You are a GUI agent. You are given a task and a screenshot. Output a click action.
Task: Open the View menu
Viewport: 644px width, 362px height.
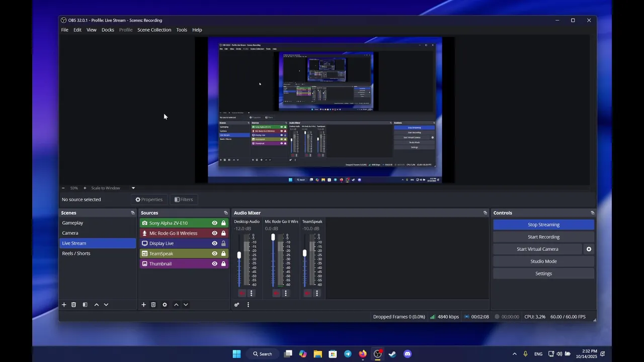(x=92, y=30)
